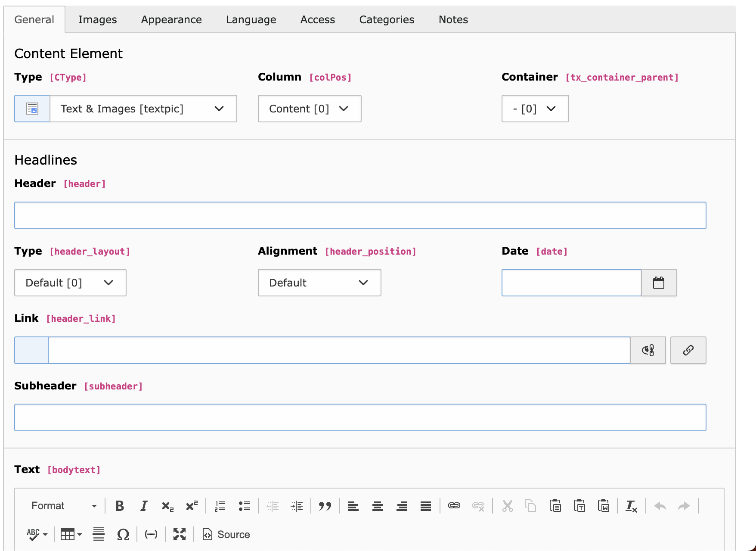Toggle link explanation button

(648, 350)
